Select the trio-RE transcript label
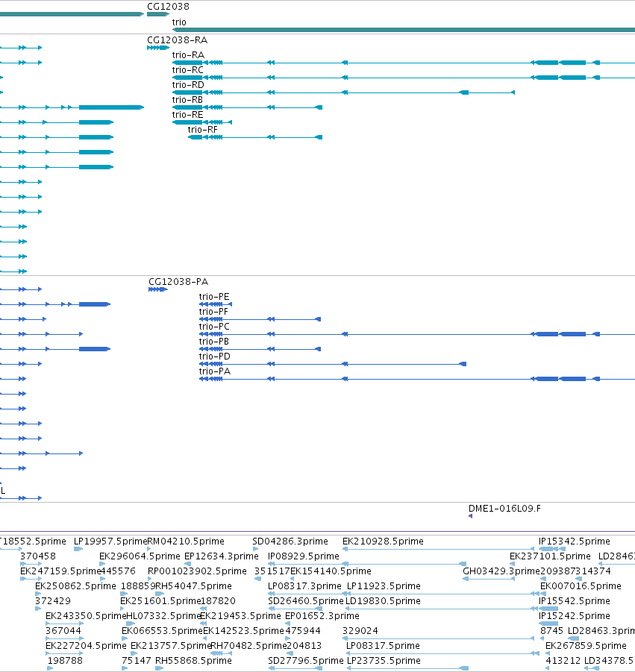The height and width of the screenshot is (672, 635). [187, 115]
